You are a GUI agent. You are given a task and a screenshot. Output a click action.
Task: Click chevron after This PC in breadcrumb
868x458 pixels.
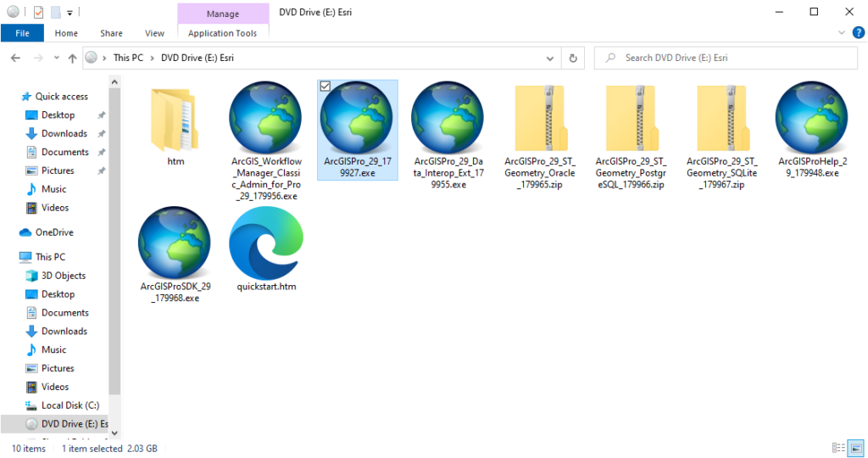click(153, 58)
